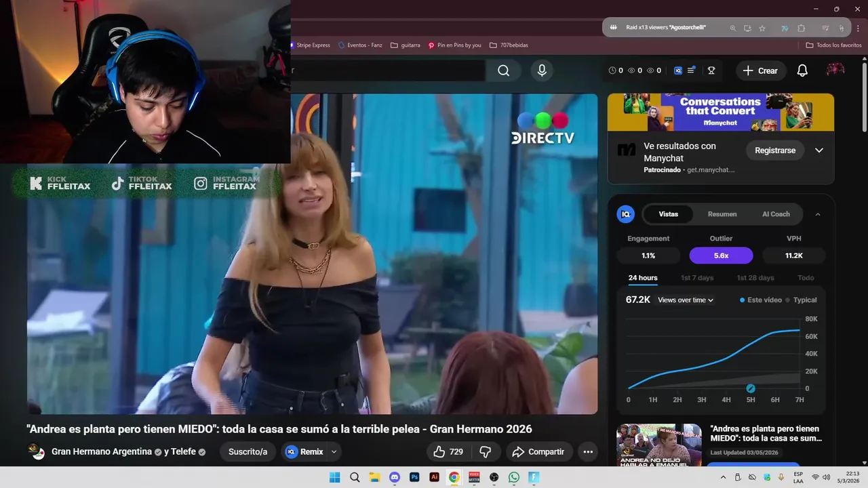The height and width of the screenshot is (488, 868).
Task: Open the browser extensions puzzle icon
Action: click(x=802, y=28)
